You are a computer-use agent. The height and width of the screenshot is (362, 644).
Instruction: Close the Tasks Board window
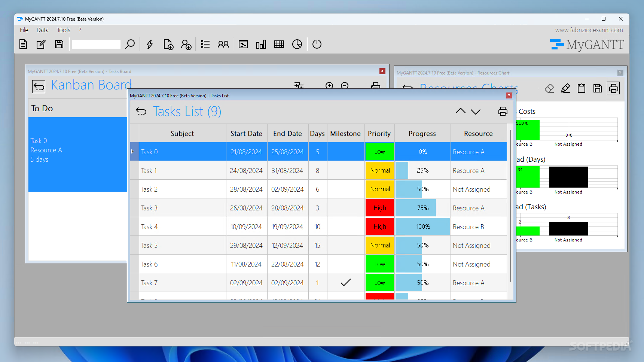[x=382, y=71]
